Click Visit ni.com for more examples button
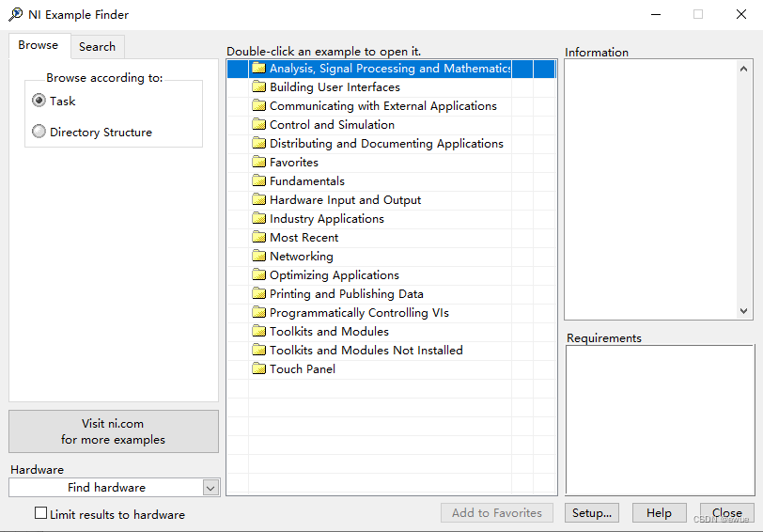Screen dimensions: 763x532 click(114, 431)
